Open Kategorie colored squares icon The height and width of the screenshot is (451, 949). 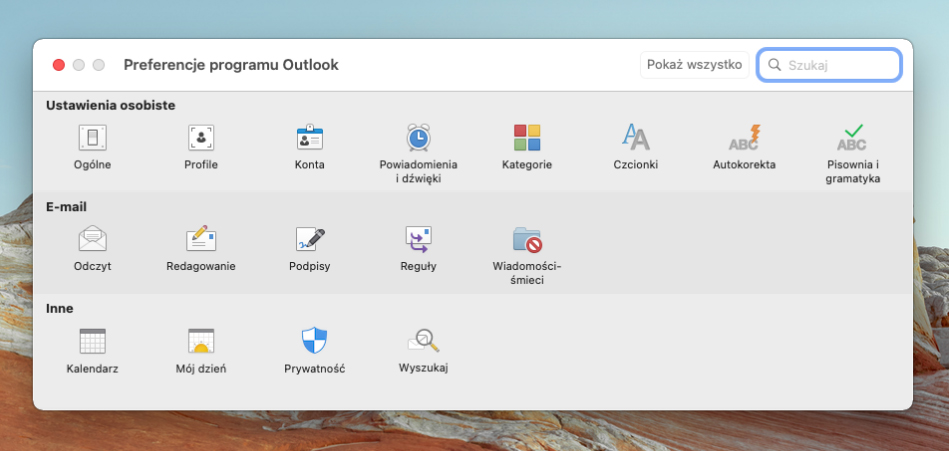point(527,137)
